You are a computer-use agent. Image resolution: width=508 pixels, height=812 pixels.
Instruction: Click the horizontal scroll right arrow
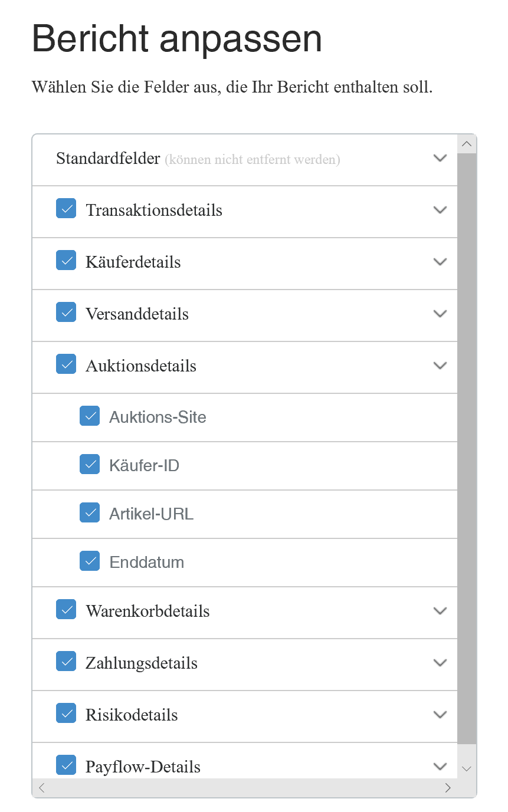tap(448, 788)
